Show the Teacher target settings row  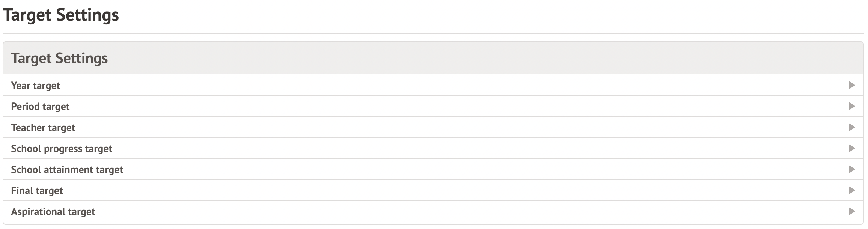433,127
